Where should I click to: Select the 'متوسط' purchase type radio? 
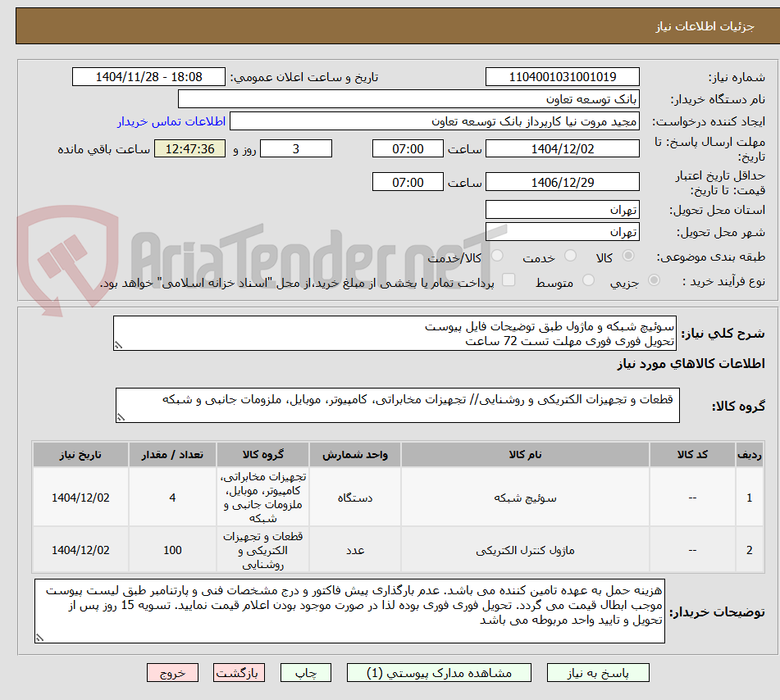click(588, 280)
